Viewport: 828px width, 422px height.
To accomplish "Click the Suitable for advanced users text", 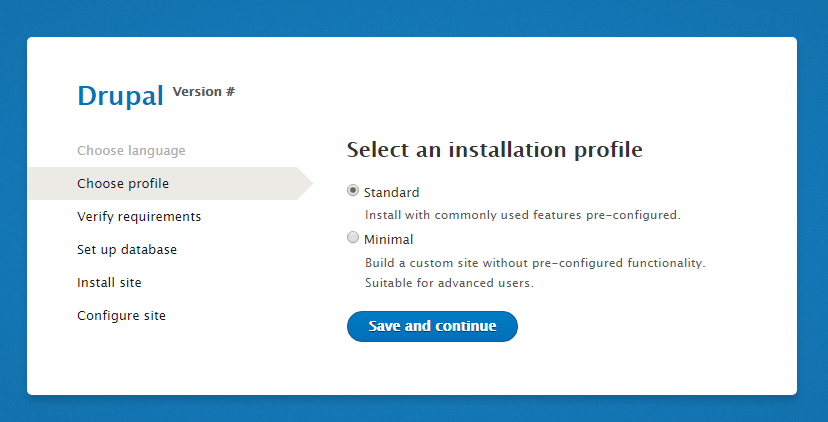I will tap(449, 283).
